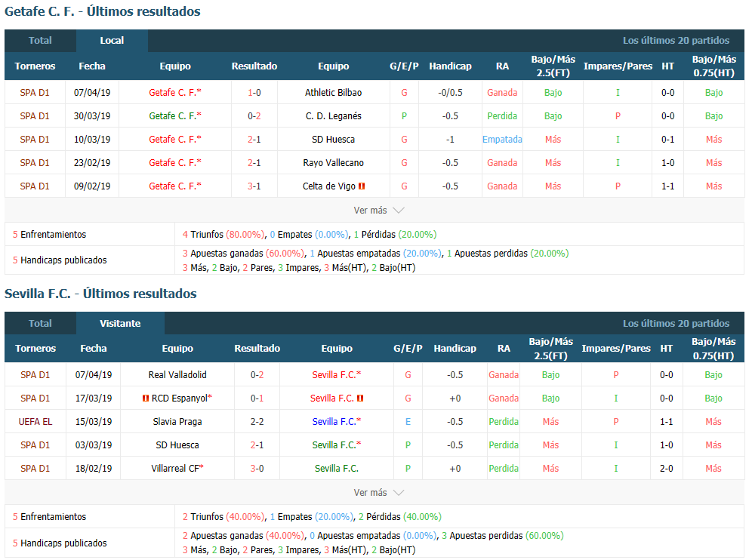Open the Slavia Praga team link

177,421
